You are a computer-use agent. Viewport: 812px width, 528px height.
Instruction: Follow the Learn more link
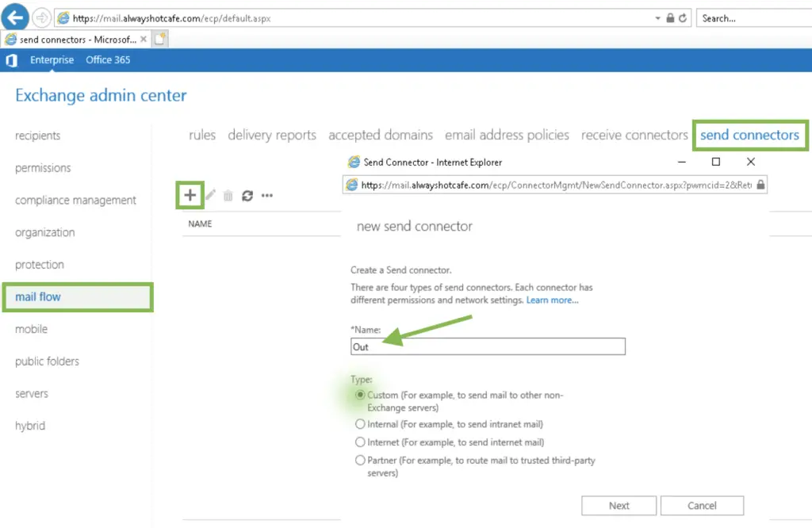tap(552, 300)
